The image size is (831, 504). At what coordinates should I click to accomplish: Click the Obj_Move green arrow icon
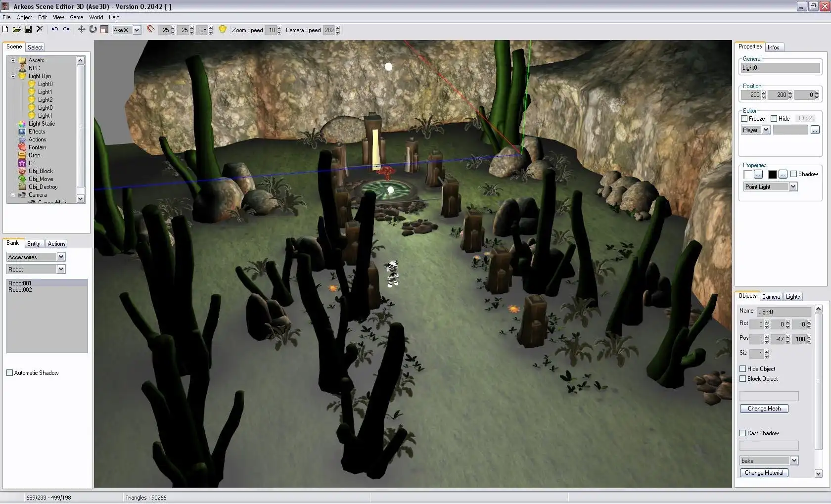pos(22,179)
